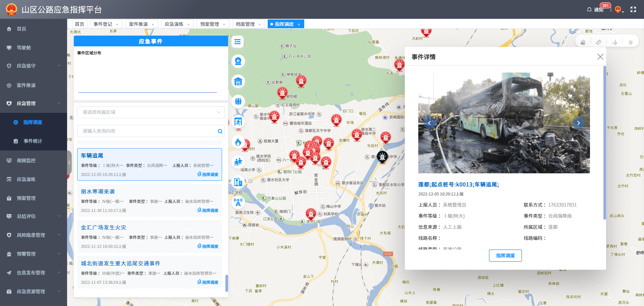This screenshot has height=306, width=644.
Task: Click 指挥调度 link for 丽水寒潮来袭
Action: [x=208, y=210]
